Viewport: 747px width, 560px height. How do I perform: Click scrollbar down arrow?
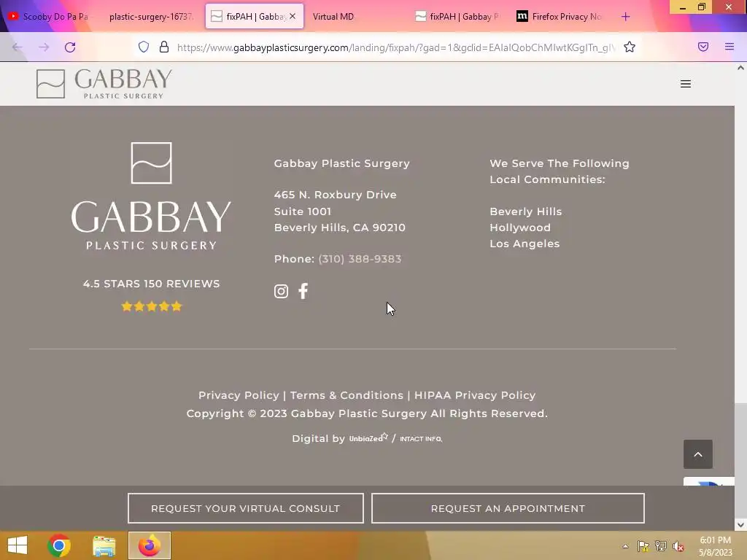[741, 525]
